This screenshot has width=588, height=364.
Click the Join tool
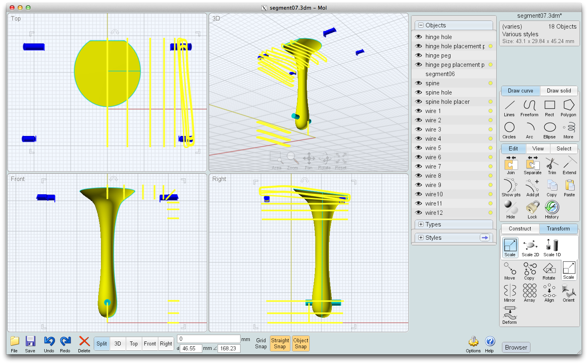coord(511,166)
